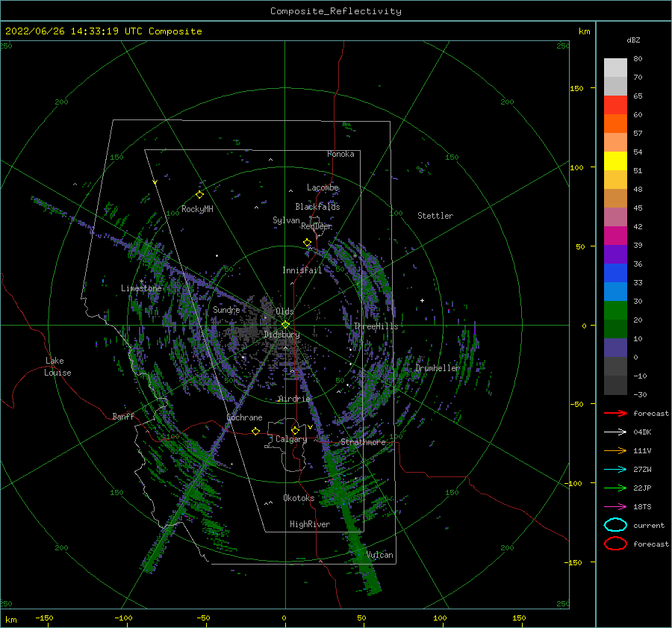Select the cyan 27ZW arrow icon

pyautogui.click(x=615, y=470)
